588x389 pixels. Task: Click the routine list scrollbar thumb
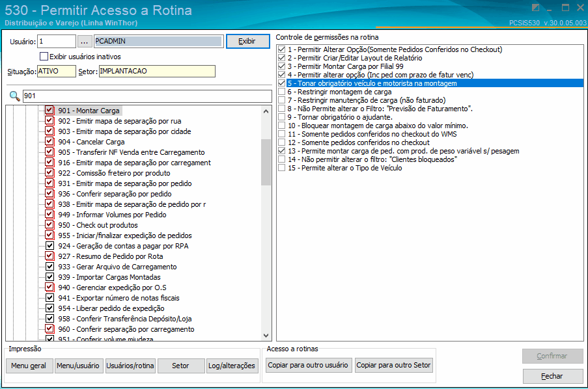click(x=266, y=162)
